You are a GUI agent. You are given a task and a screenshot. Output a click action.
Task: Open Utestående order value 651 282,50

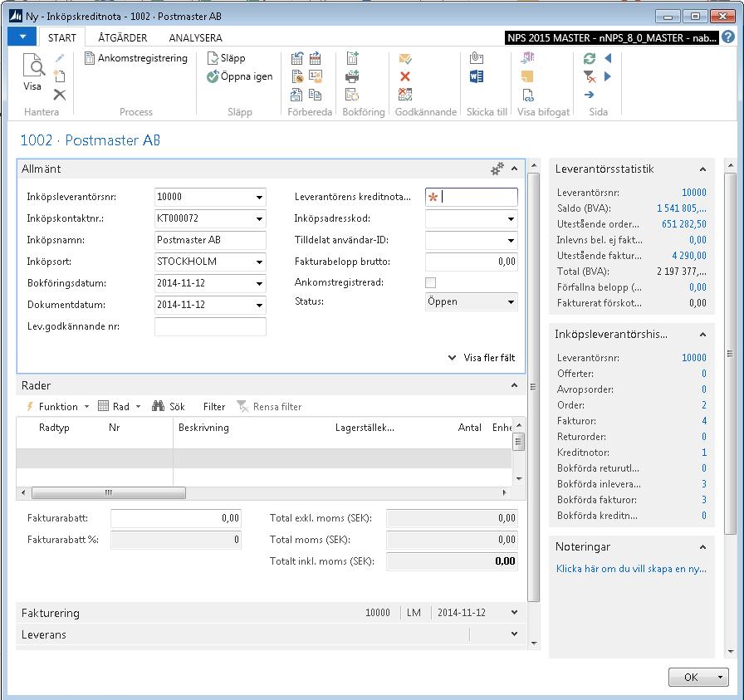pos(683,223)
